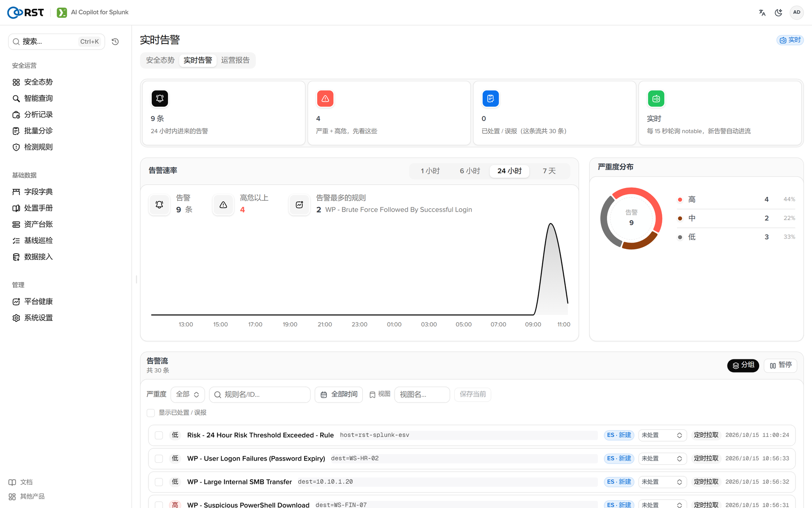Open the language translation switcher icon

point(762,13)
